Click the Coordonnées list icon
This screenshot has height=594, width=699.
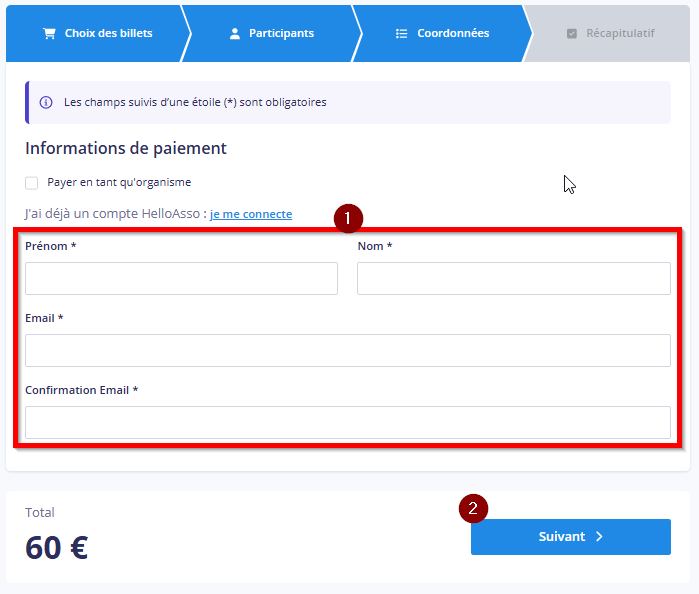pyautogui.click(x=402, y=33)
